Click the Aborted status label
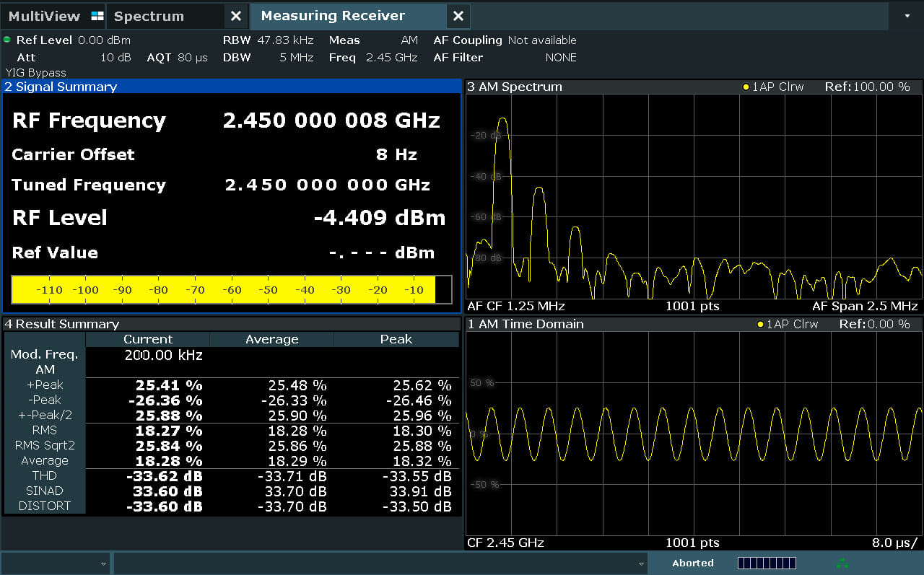The height and width of the screenshot is (575, 924). (692, 563)
